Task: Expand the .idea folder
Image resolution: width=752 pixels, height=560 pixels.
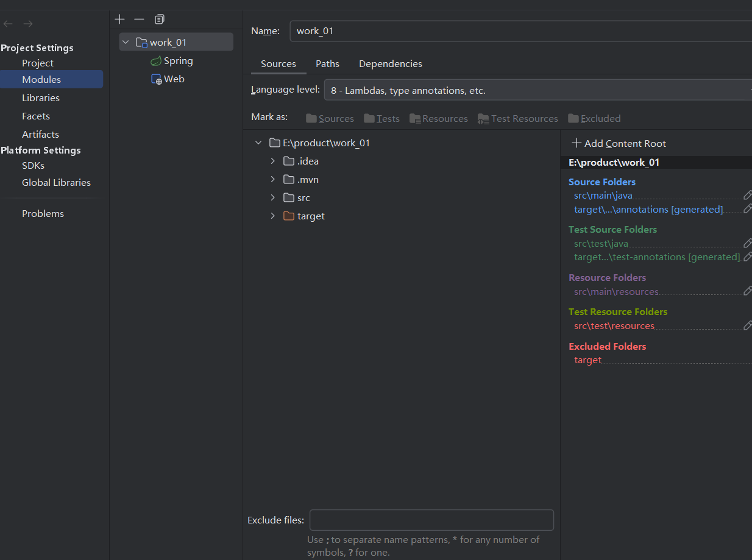Action: [x=272, y=161]
